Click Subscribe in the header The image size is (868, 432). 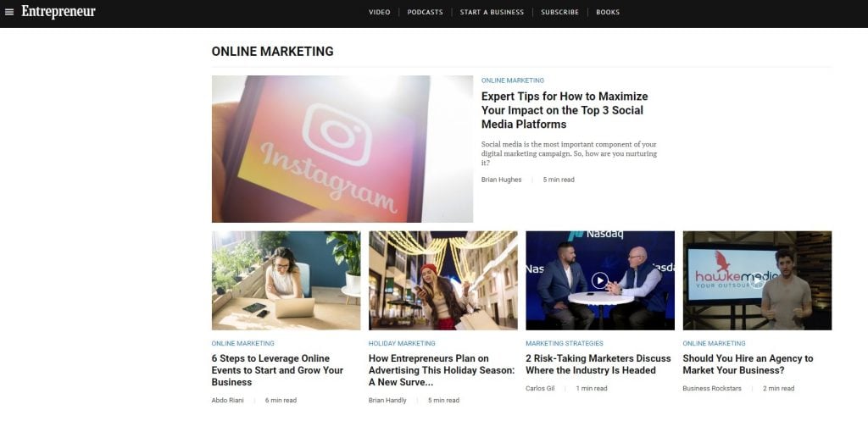(559, 12)
